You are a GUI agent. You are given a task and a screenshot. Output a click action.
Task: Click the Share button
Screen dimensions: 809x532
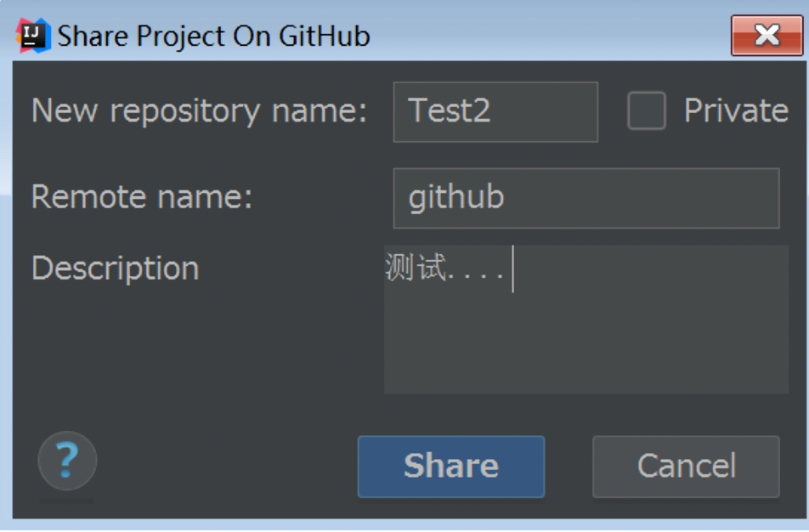[x=451, y=467]
